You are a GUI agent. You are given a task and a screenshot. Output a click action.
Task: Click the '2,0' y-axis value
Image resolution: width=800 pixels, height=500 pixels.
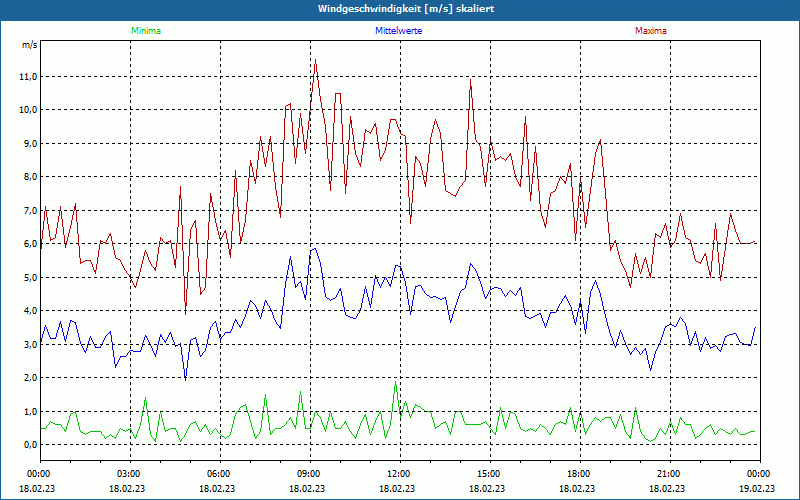point(30,378)
